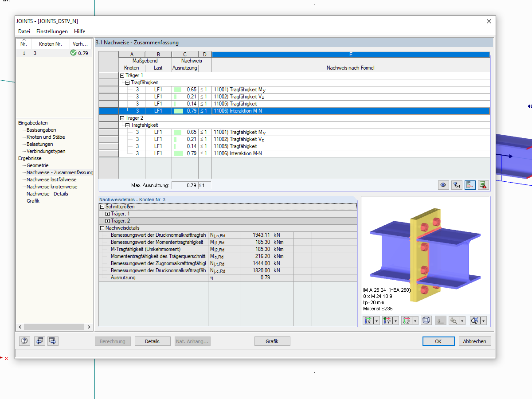Screen dimensions: 532x399
Task: Open the help icon at bottom left
Action: pos(24,341)
